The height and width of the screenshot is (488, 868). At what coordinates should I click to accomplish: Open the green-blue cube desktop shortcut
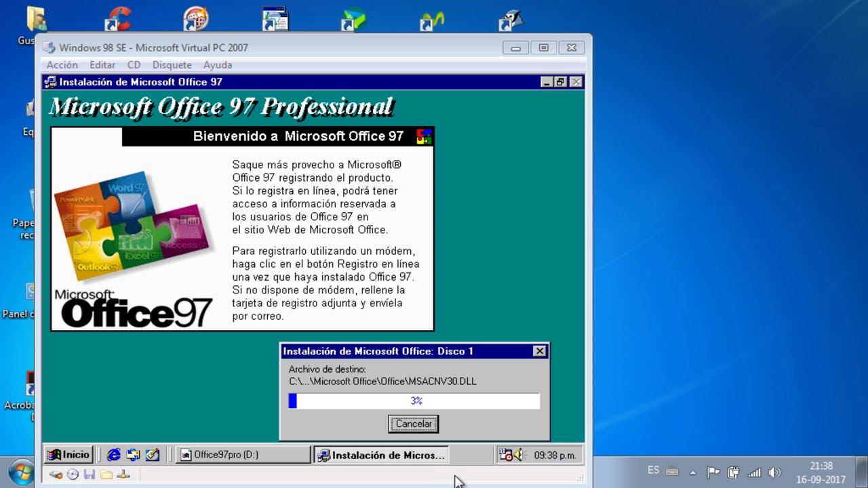pos(353,18)
